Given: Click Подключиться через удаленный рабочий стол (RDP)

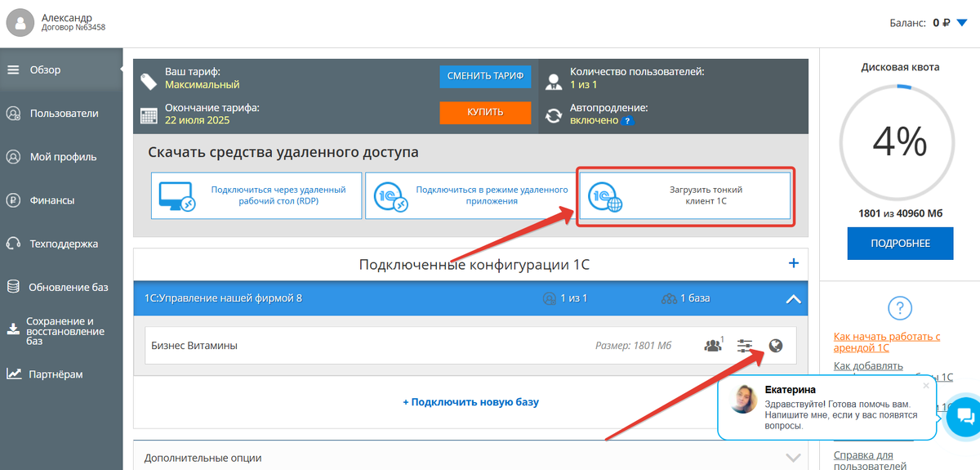Looking at the screenshot, I should click(256, 195).
